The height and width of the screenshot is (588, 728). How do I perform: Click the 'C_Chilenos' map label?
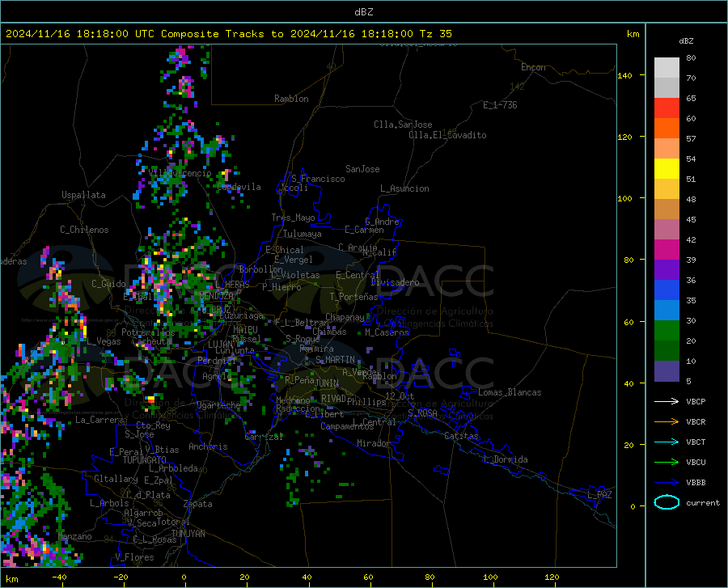coord(84,230)
